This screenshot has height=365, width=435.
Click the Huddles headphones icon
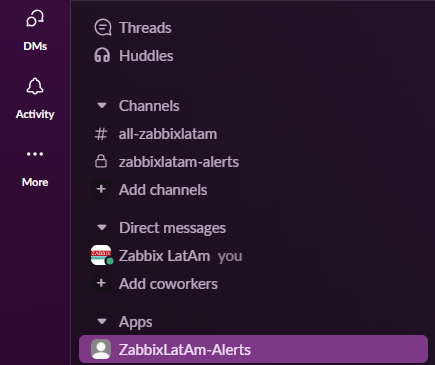click(x=102, y=55)
